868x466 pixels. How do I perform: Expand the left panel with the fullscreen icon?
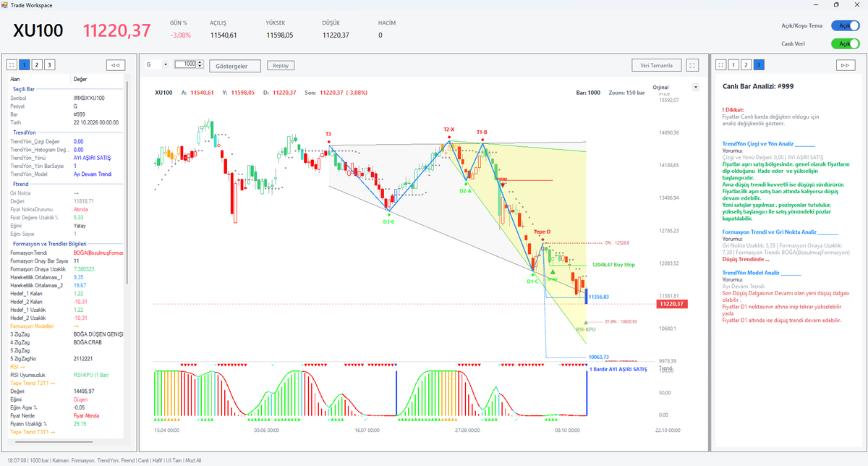point(12,64)
